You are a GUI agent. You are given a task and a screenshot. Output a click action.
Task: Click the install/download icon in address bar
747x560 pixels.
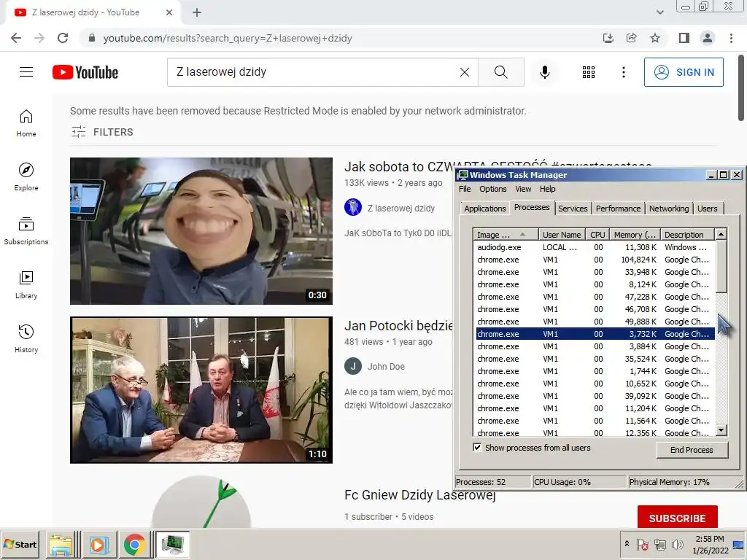pos(608,38)
